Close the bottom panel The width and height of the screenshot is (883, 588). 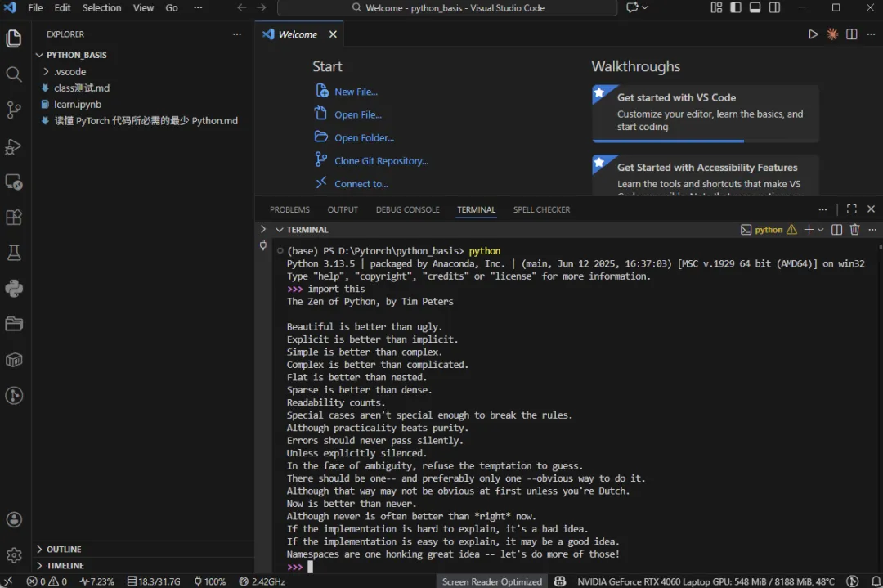coord(872,209)
